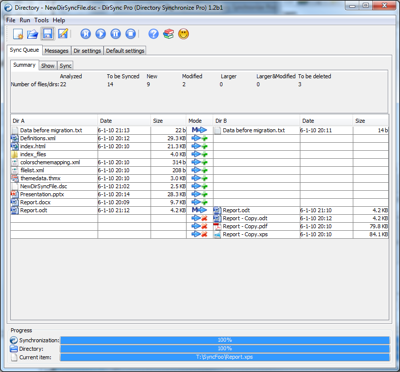Open the Default settings tab
Image resolution: width=400 pixels, height=372 pixels.
click(x=125, y=51)
